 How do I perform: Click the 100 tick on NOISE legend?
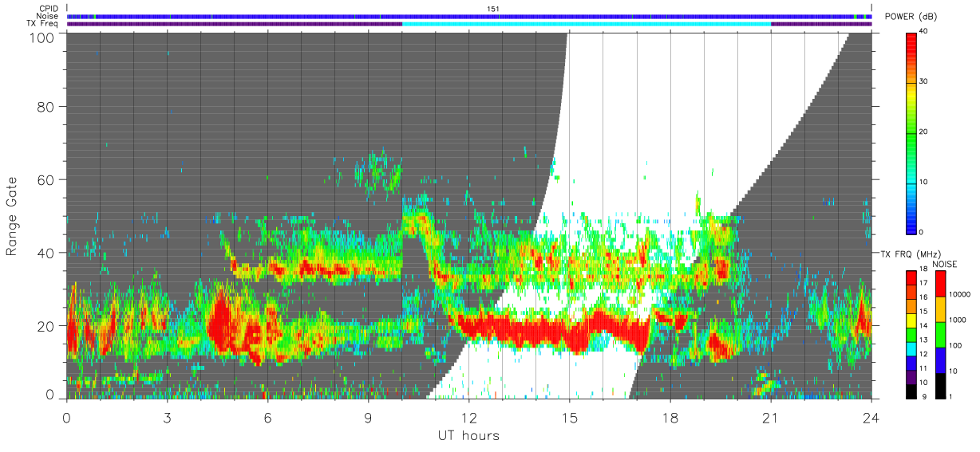coord(956,345)
